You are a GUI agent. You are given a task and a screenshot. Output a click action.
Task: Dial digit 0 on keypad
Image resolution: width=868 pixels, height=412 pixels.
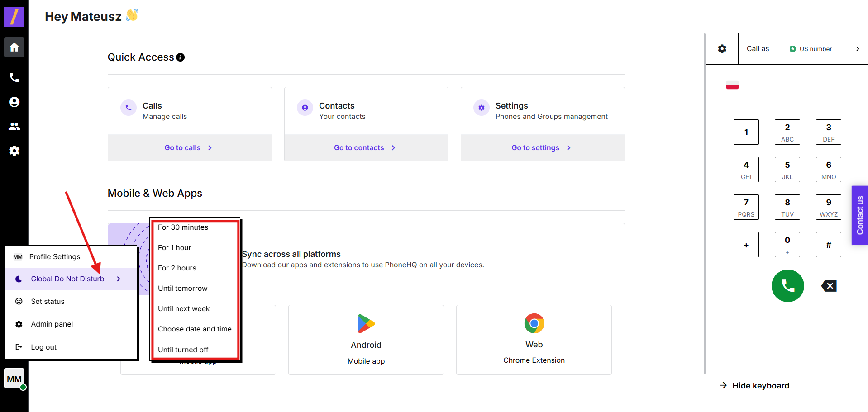click(x=787, y=245)
